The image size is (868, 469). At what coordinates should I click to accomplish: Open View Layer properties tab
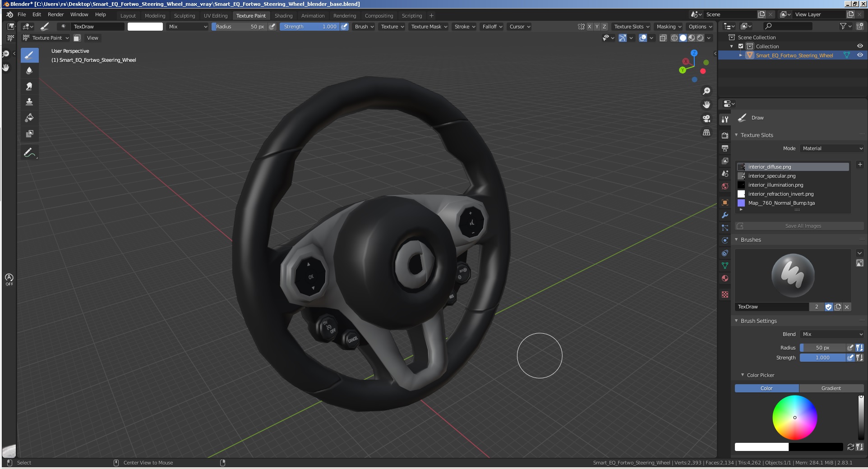pos(725,161)
